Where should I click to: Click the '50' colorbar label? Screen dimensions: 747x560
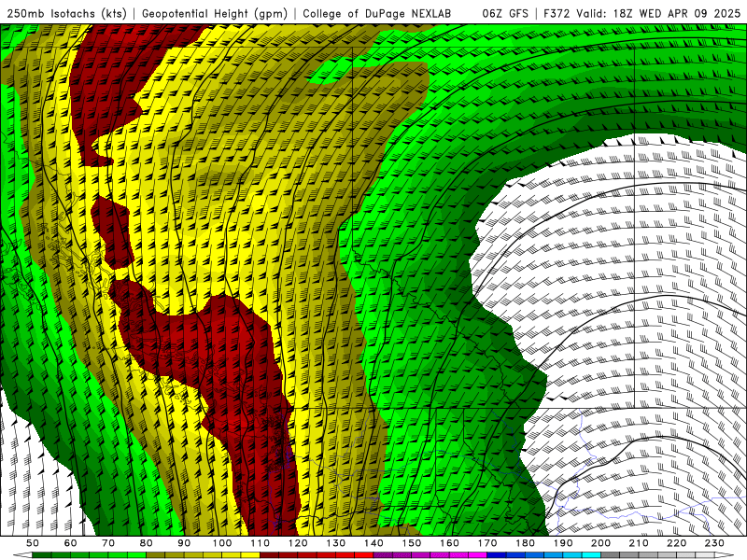point(33,543)
